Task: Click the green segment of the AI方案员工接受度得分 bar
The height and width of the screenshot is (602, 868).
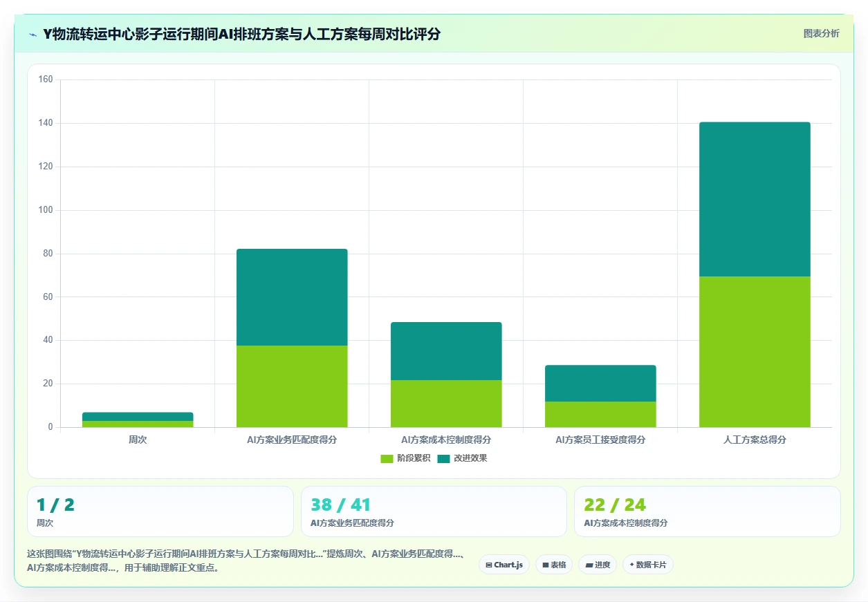Action: 600,414
